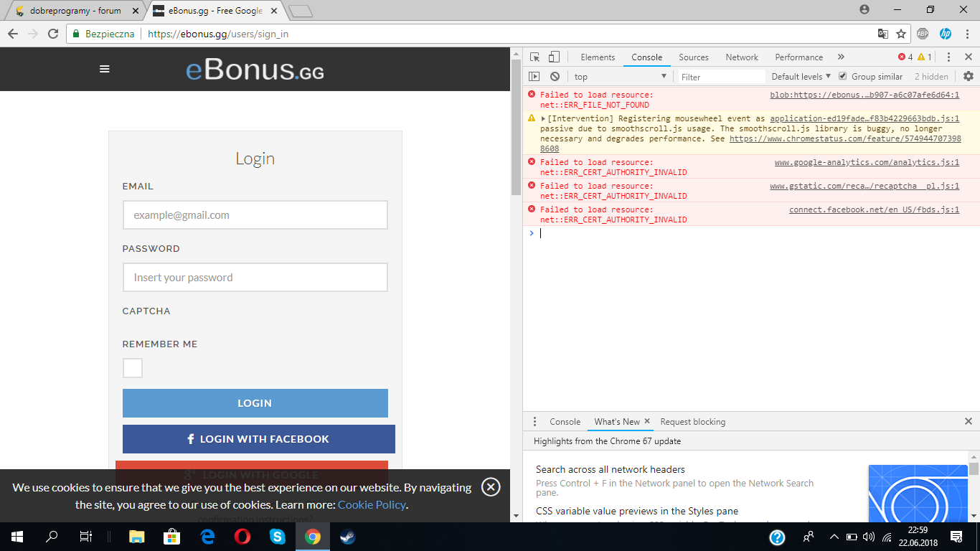Bookmark this page with the star icon
This screenshot has height=551, width=980.
point(901,34)
